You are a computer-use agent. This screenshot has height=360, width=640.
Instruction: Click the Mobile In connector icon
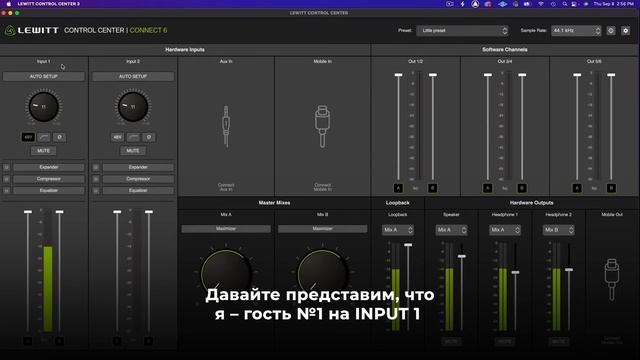tap(322, 126)
